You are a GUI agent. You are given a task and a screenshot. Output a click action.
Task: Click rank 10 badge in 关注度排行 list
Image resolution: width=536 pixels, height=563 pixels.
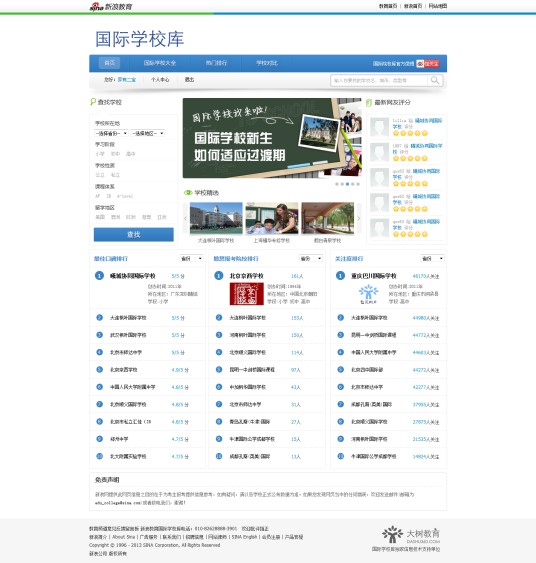pyautogui.click(x=341, y=456)
